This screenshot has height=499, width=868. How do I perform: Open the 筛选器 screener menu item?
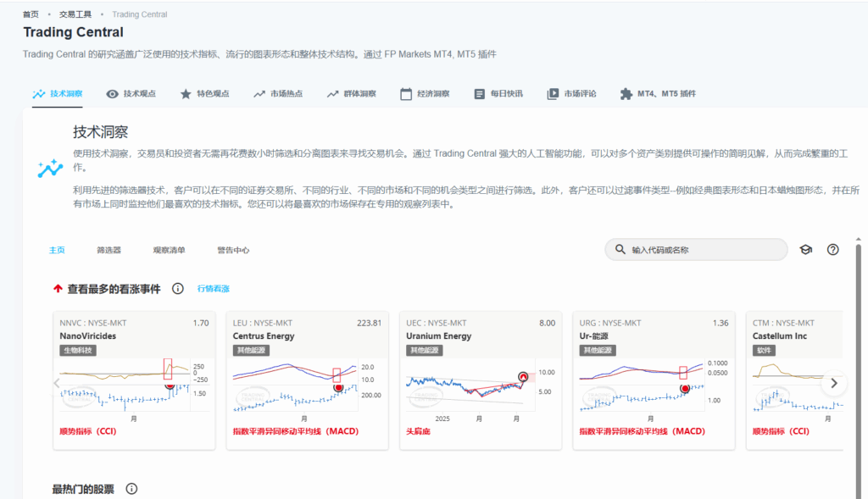pyautogui.click(x=108, y=250)
